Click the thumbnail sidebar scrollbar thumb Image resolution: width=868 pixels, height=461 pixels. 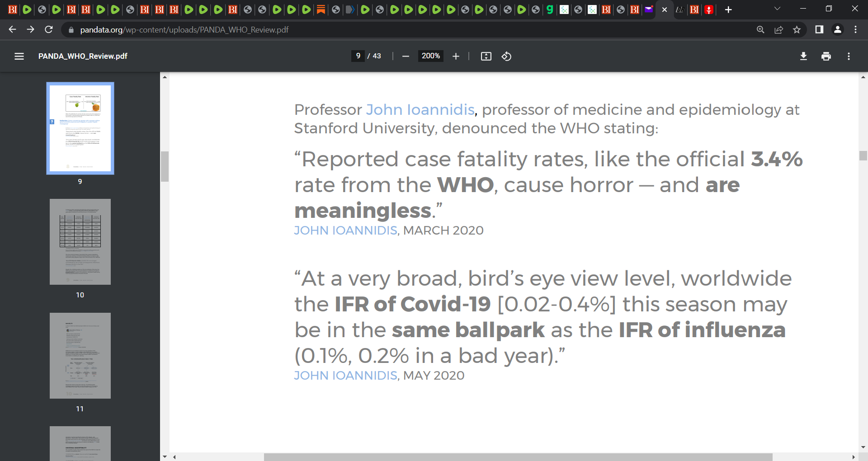click(x=165, y=166)
